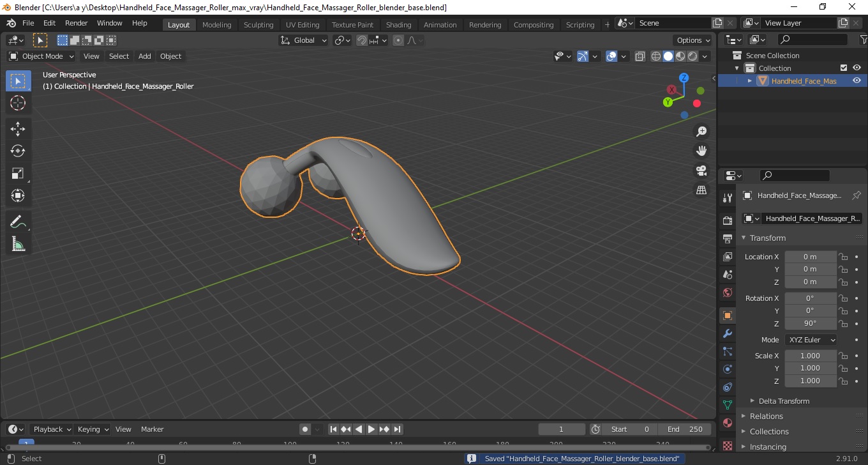Open the Tool properties tab

727,197
